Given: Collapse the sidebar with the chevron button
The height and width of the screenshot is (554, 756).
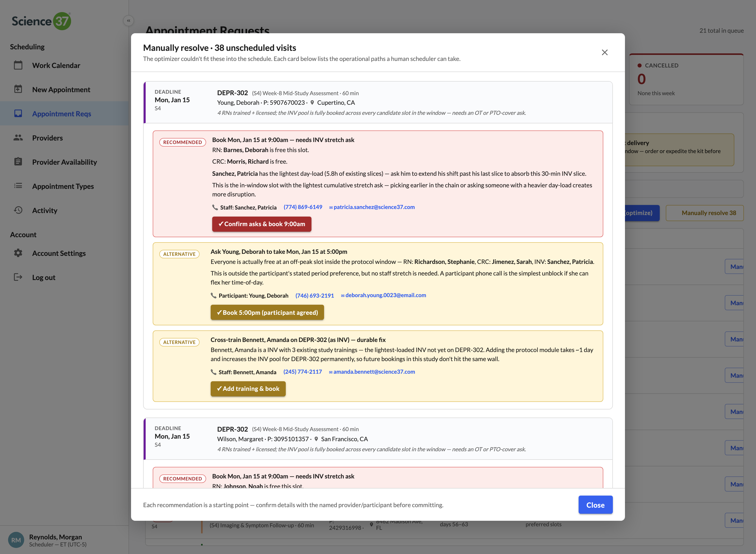Looking at the screenshot, I should click(x=129, y=20).
